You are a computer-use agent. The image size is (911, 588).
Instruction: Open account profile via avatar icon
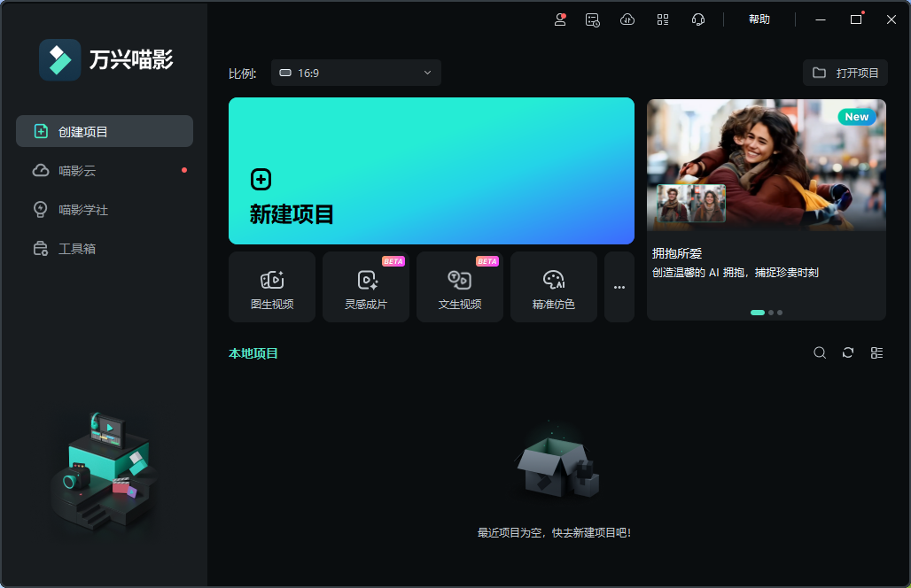558,19
